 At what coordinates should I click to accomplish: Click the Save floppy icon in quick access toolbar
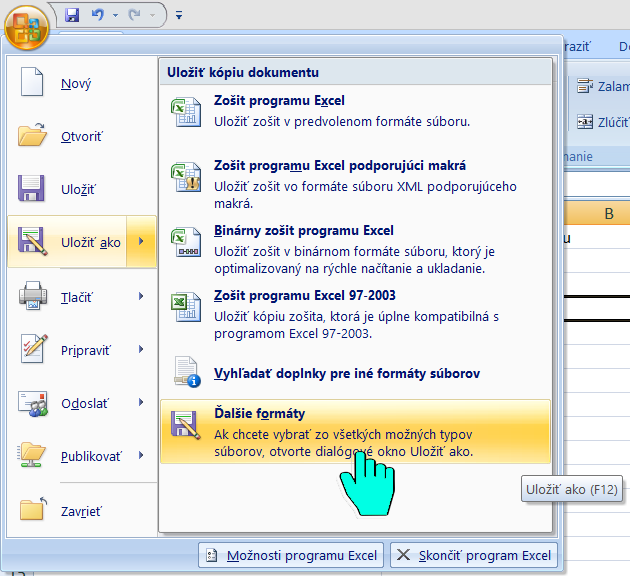72,15
